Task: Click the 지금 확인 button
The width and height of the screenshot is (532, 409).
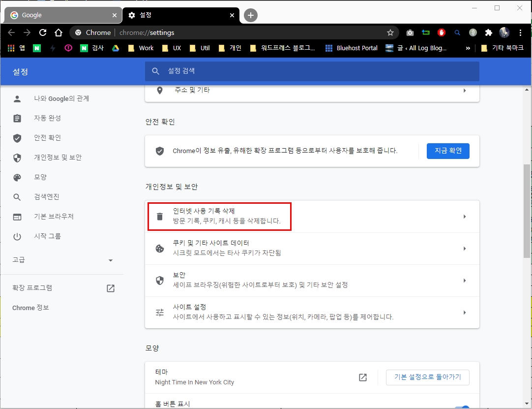Action: coord(448,151)
